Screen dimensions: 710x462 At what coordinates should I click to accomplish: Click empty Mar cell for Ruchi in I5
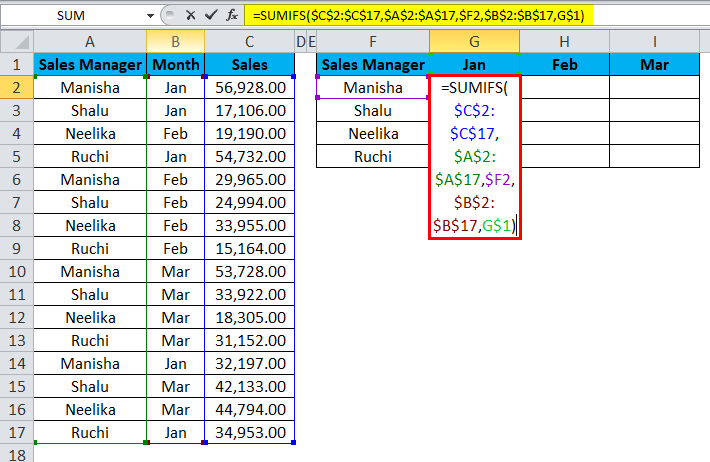654,156
